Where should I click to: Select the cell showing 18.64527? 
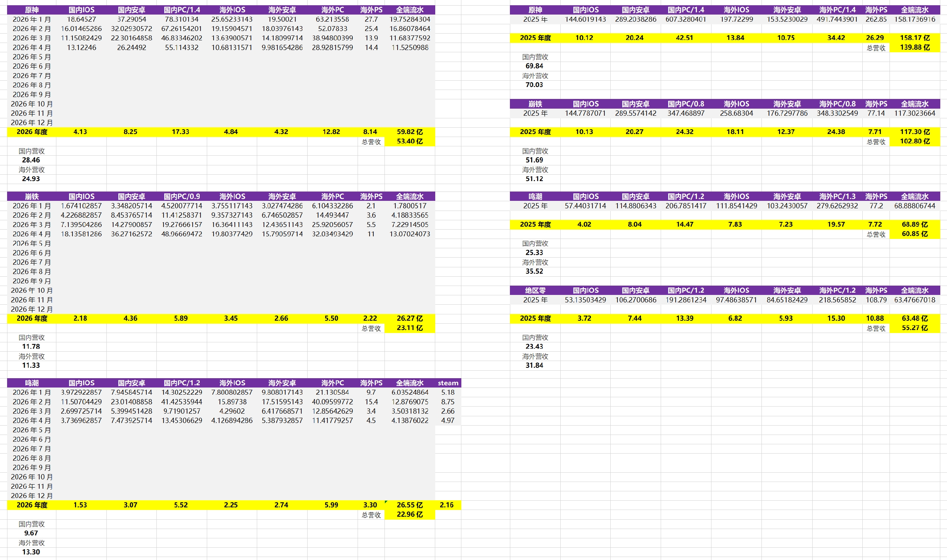point(81,19)
